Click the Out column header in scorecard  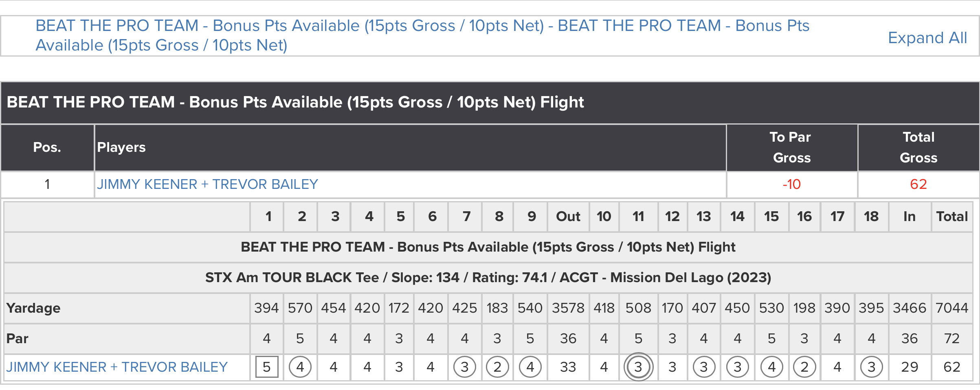[x=568, y=217]
